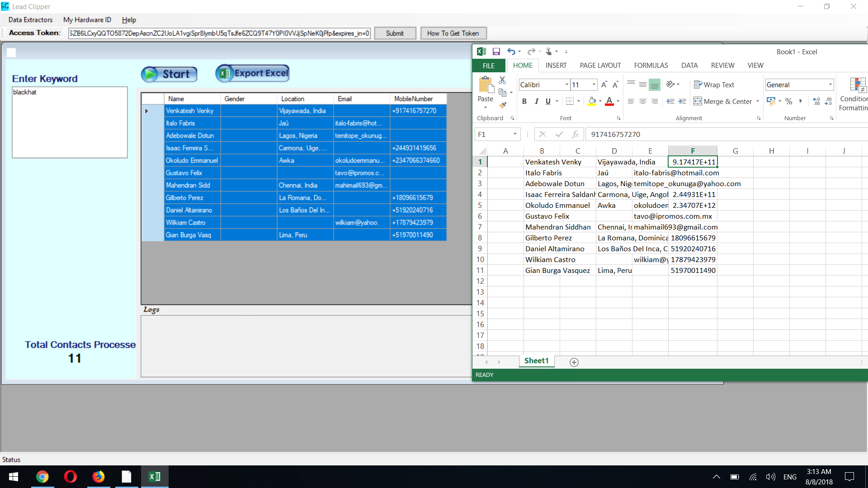Screen dimensions: 868x488
Task: Click the How To Get Token button
Action: pyautogui.click(x=453, y=33)
